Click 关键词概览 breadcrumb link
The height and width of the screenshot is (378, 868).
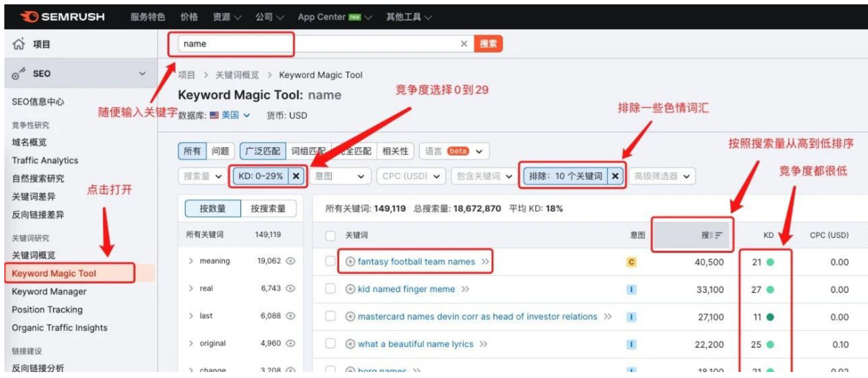click(x=237, y=75)
